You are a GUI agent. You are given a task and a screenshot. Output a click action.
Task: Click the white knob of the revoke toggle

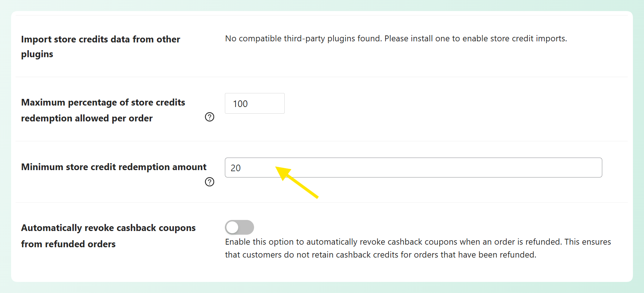pos(233,227)
